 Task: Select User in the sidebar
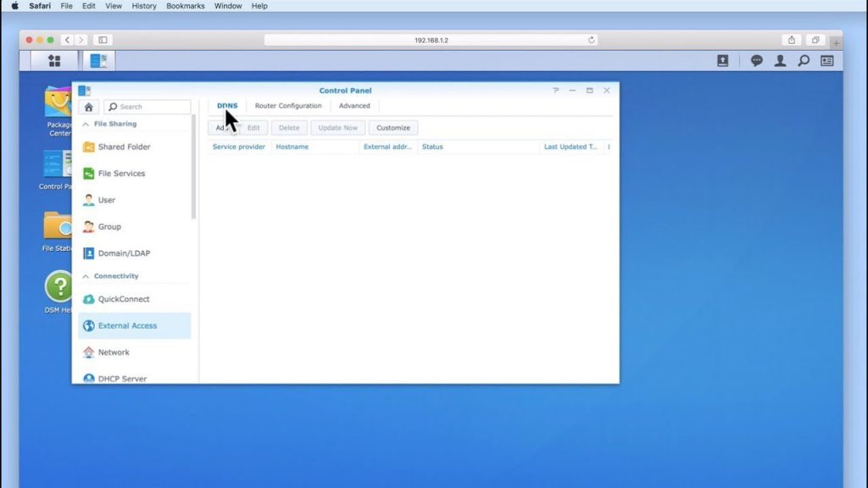(x=135, y=200)
